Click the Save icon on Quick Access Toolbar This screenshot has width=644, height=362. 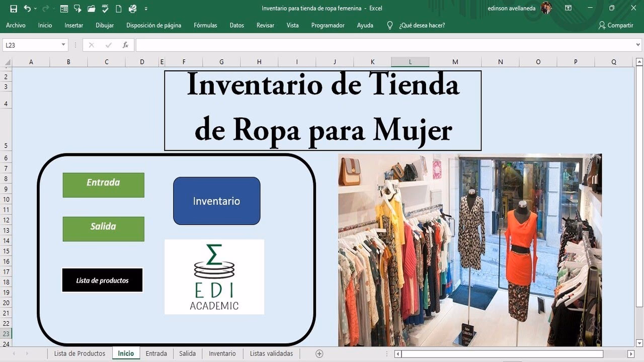pos(13,8)
